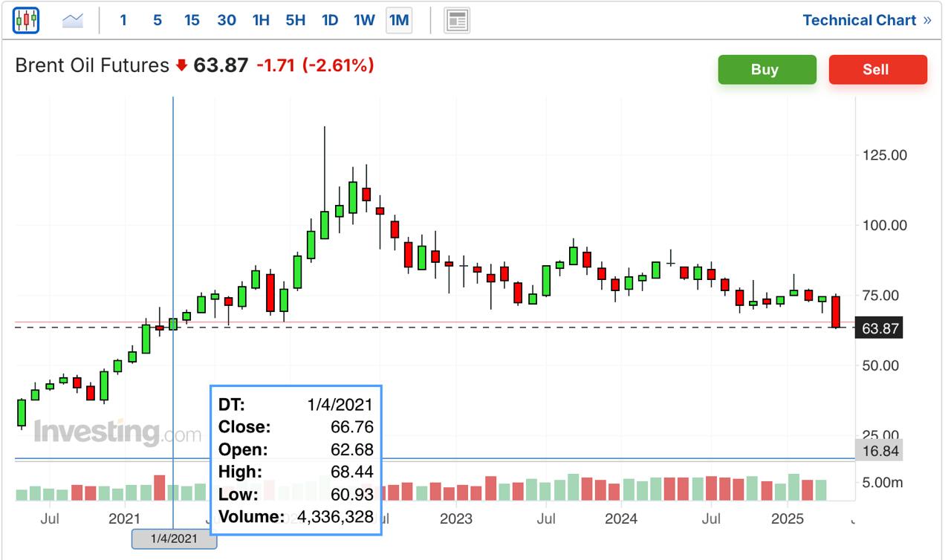951x560 pixels.
Task: Set the chart to 5H interval
Action: [x=296, y=20]
